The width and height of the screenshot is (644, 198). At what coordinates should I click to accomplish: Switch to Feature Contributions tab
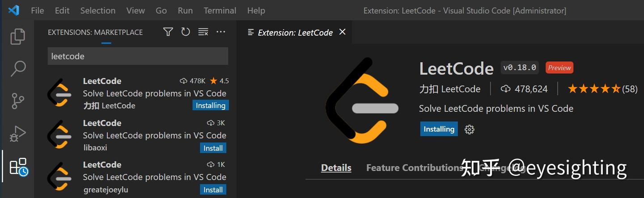click(415, 168)
